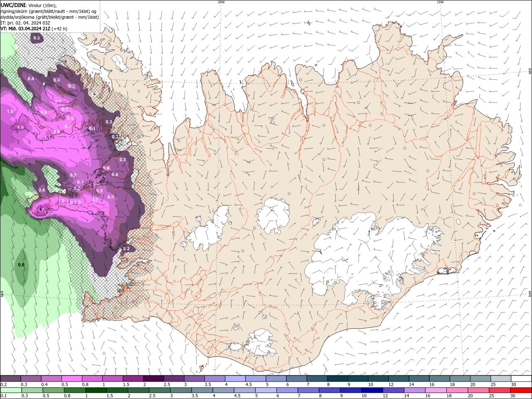Click the snow legend swatch labeled 14

[419, 379]
